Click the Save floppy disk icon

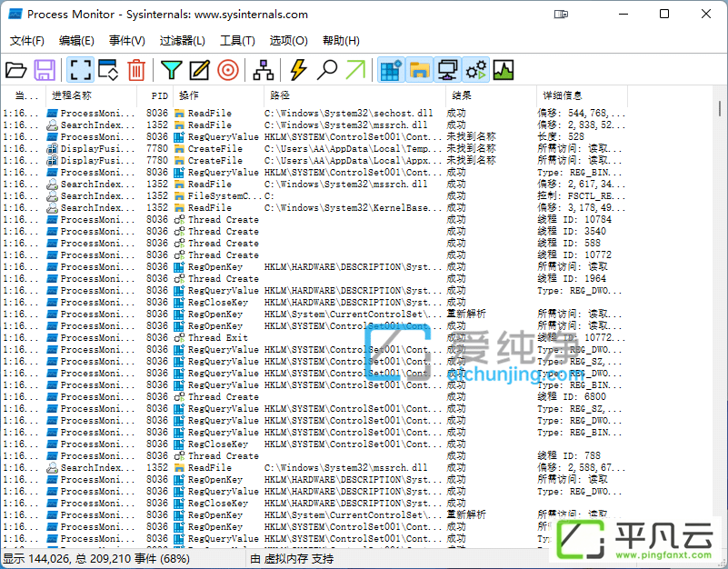tap(45, 70)
